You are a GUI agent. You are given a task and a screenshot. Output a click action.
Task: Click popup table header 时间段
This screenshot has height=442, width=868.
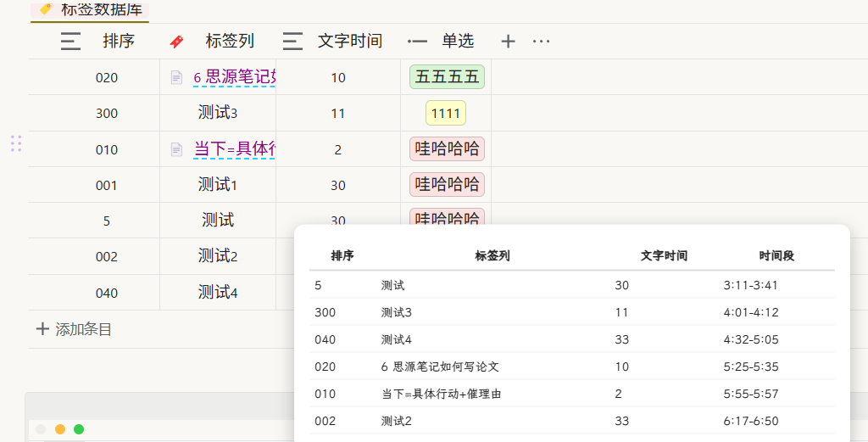tap(776, 255)
